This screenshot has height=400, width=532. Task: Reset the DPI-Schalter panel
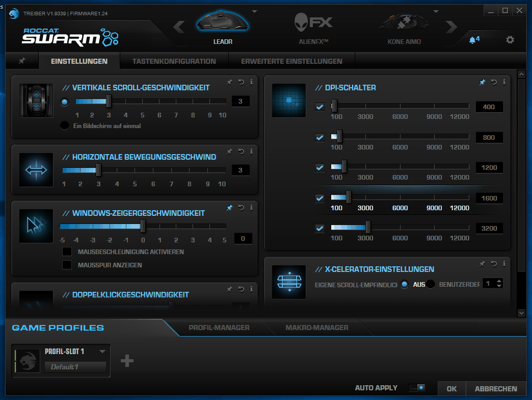pyautogui.click(x=494, y=82)
